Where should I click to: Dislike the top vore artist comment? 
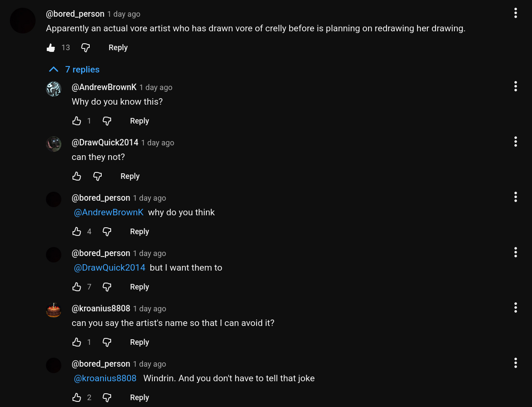[x=86, y=48]
